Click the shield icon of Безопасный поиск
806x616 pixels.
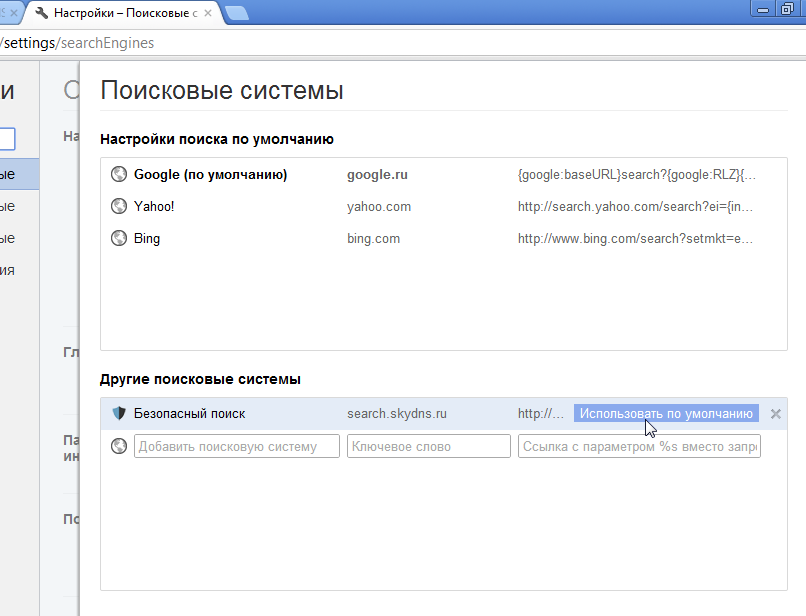[x=119, y=413]
